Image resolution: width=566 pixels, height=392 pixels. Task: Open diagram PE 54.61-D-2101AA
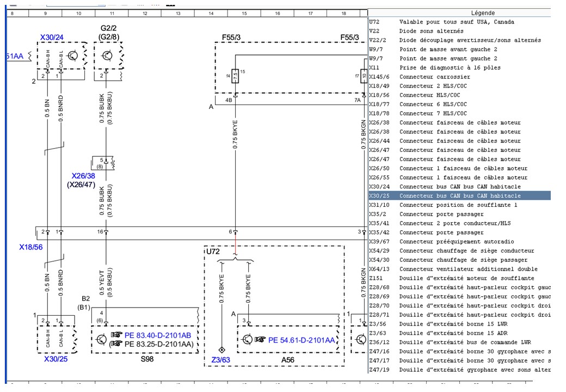tap(302, 340)
